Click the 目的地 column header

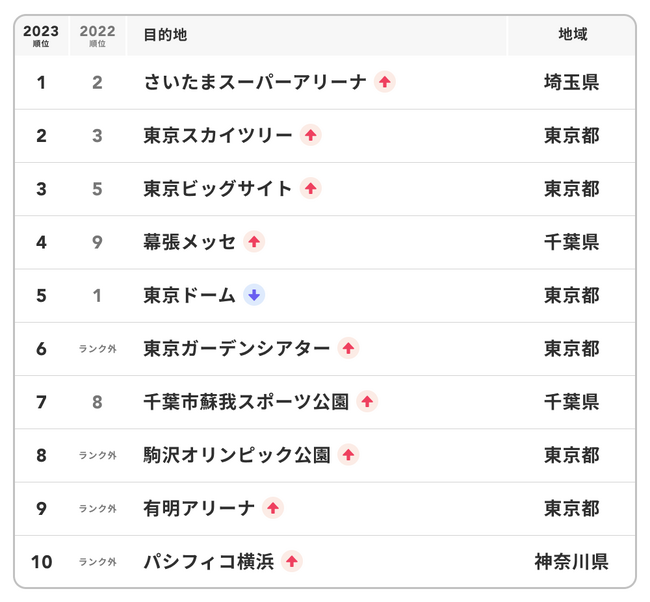(165, 35)
